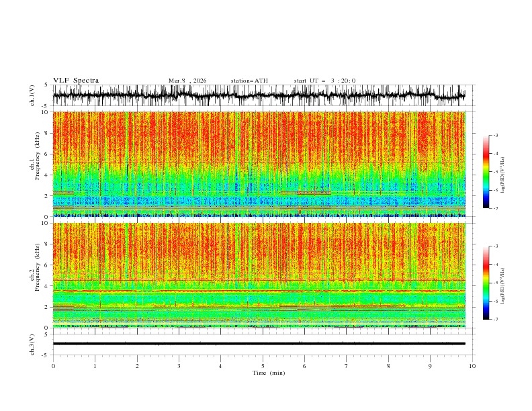Click the time axis tick label "1"
This screenshot has width=532, height=411.
(95, 366)
